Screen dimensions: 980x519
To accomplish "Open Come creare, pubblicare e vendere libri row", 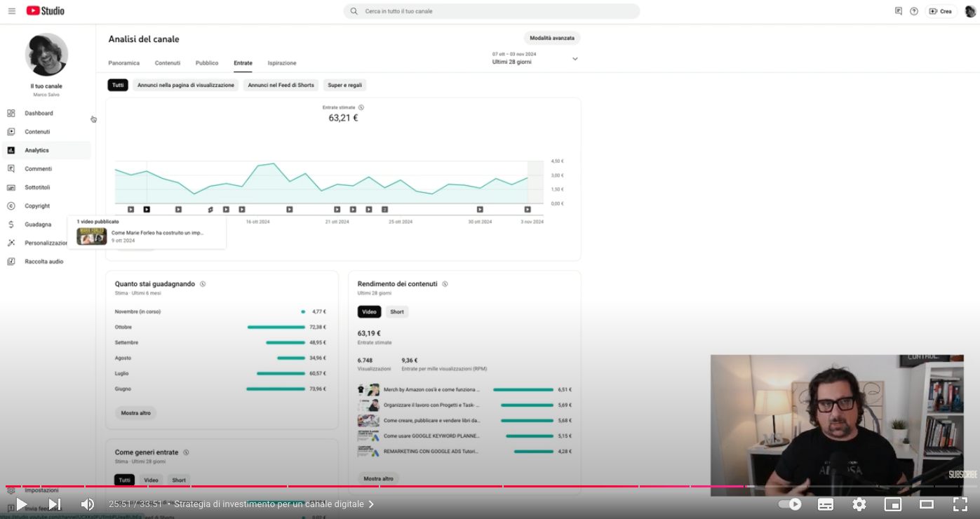I will pyautogui.click(x=464, y=420).
